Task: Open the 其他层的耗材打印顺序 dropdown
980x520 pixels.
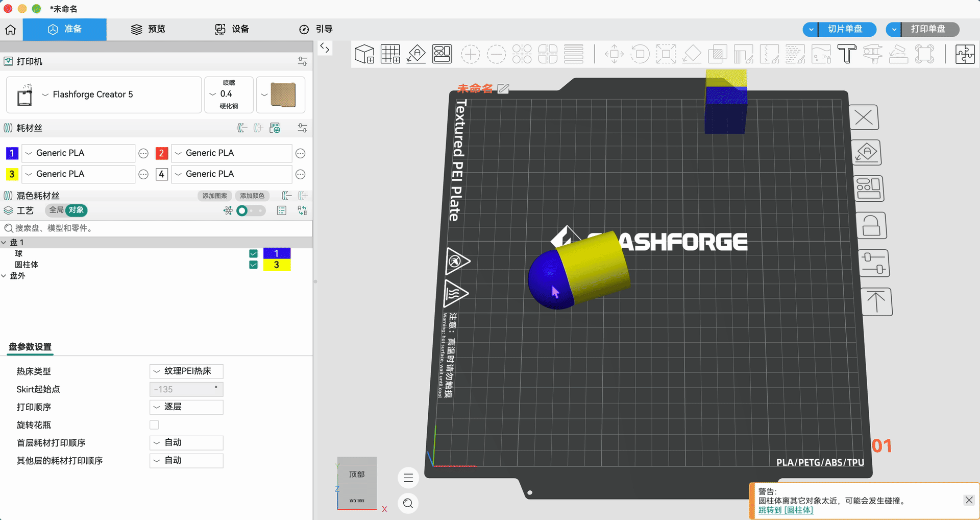Action: 186,461
